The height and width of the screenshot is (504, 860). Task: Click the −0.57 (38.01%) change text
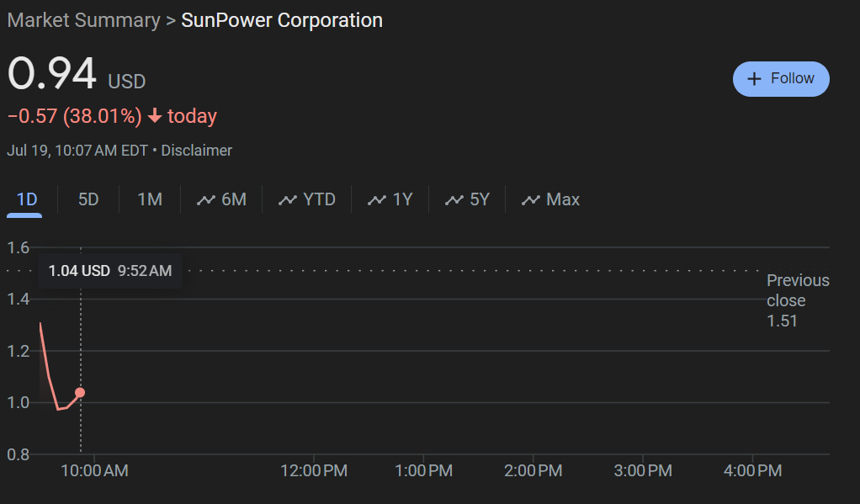pyautogui.click(x=75, y=116)
